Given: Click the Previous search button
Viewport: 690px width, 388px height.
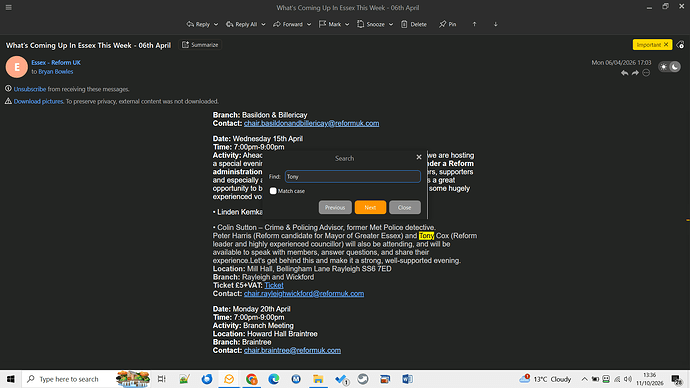Looking at the screenshot, I should (x=335, y=207).
